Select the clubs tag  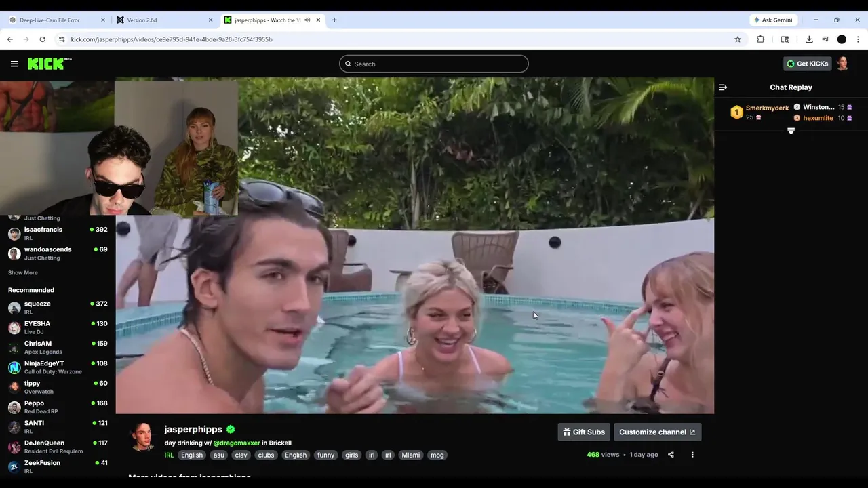[x=266, y=455]
